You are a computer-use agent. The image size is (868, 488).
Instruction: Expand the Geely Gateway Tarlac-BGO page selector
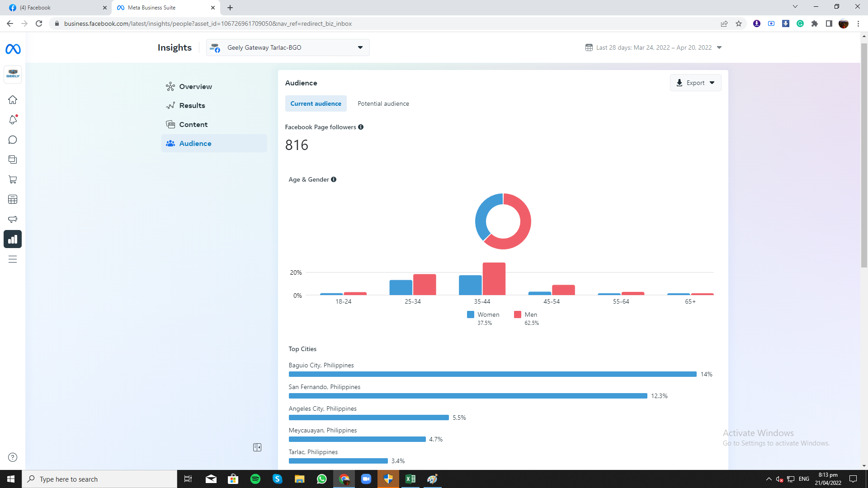click(x=288, y=47)
